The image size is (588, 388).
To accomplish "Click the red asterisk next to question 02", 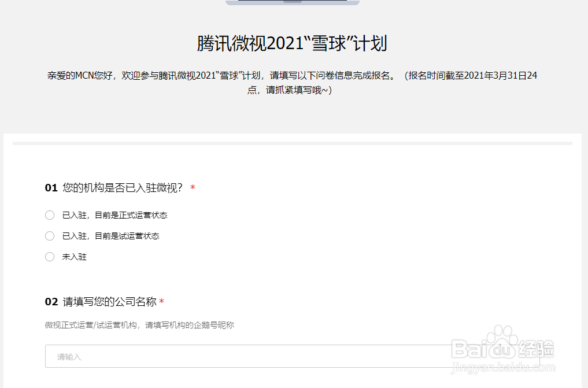I will pyautogui.click(x=162, y=301).
